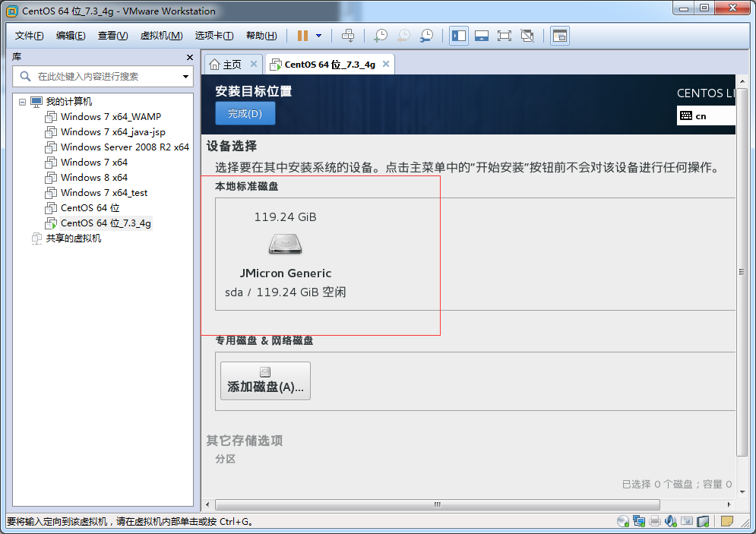Image resolution: width=756 pixels, height=534 pixels.
Task: Click the library search input field
Action: 103,76
